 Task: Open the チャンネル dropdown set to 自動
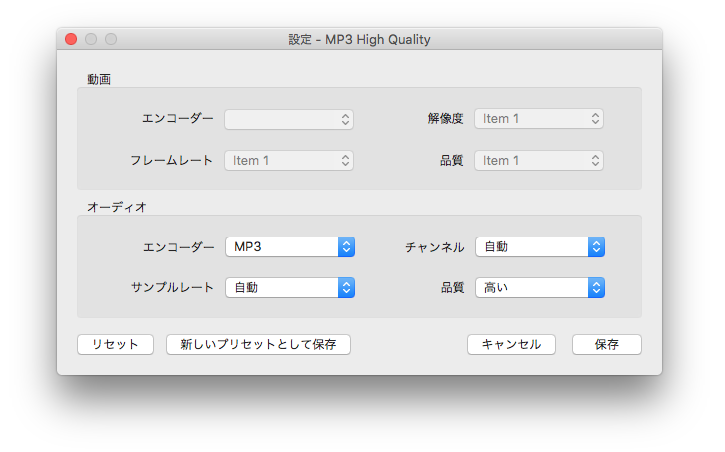point(540,247)
